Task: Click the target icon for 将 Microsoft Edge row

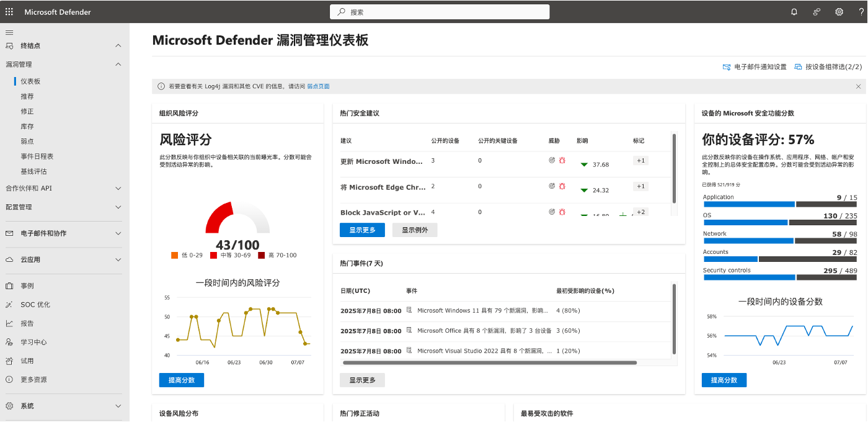Action: pyautogui.click(x=552, y=186)
